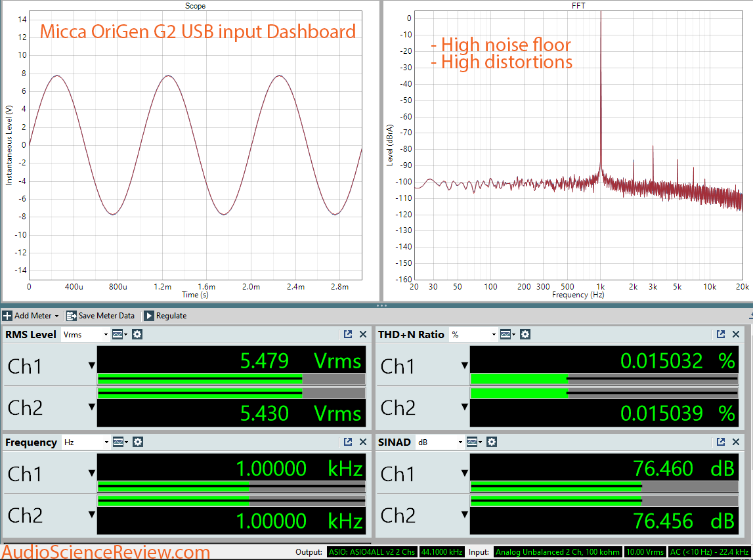Image resolution: width=753 pixels, height=560 pixels.
Task: Expand THD+N Ratio Ch2 arrow
Action: 464,407
